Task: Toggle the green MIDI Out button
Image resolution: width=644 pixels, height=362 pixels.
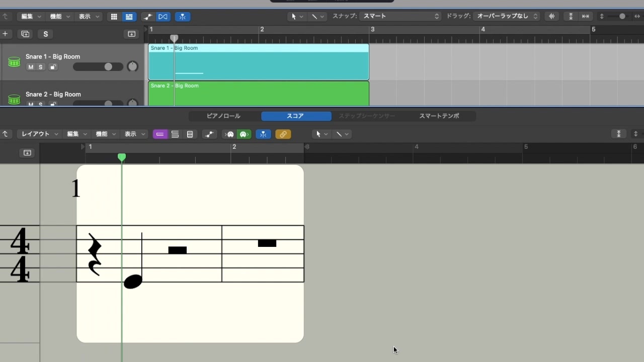Action: (244, 134)
